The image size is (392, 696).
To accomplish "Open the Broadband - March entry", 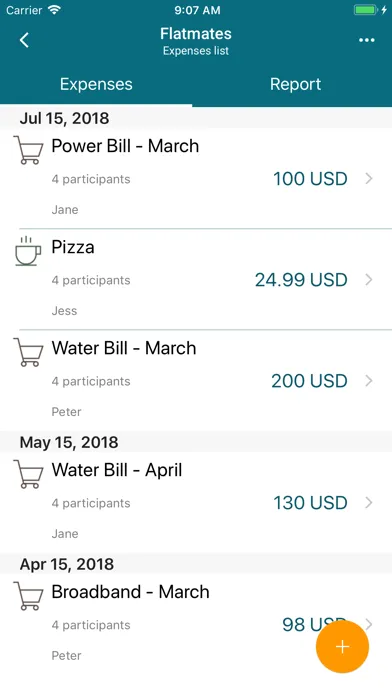I will tap(196, 624).
